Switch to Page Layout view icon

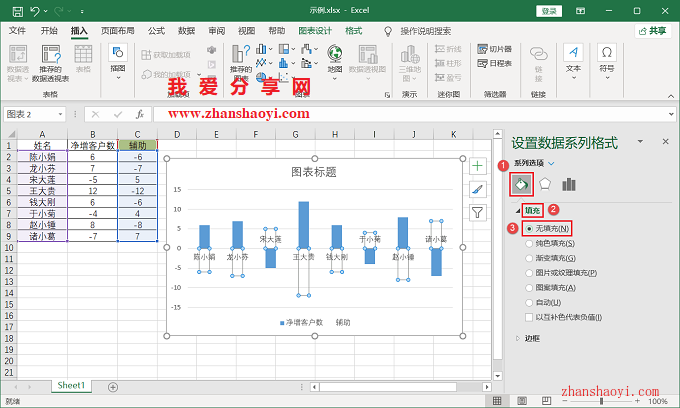pos(522,401)
